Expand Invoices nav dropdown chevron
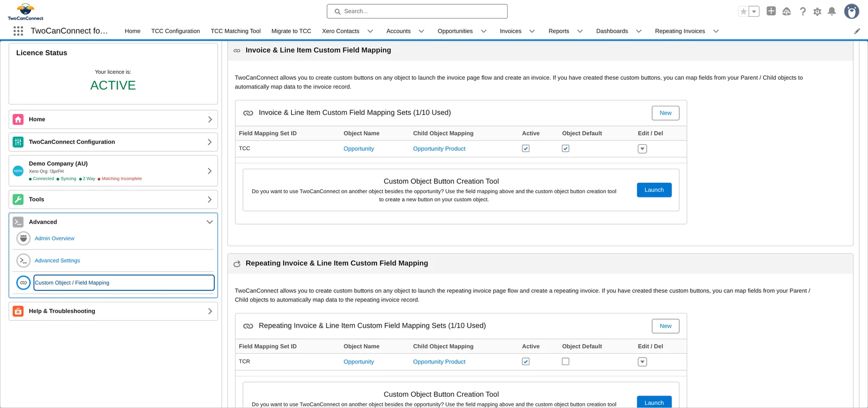868x408 pixels. point(532,31)
